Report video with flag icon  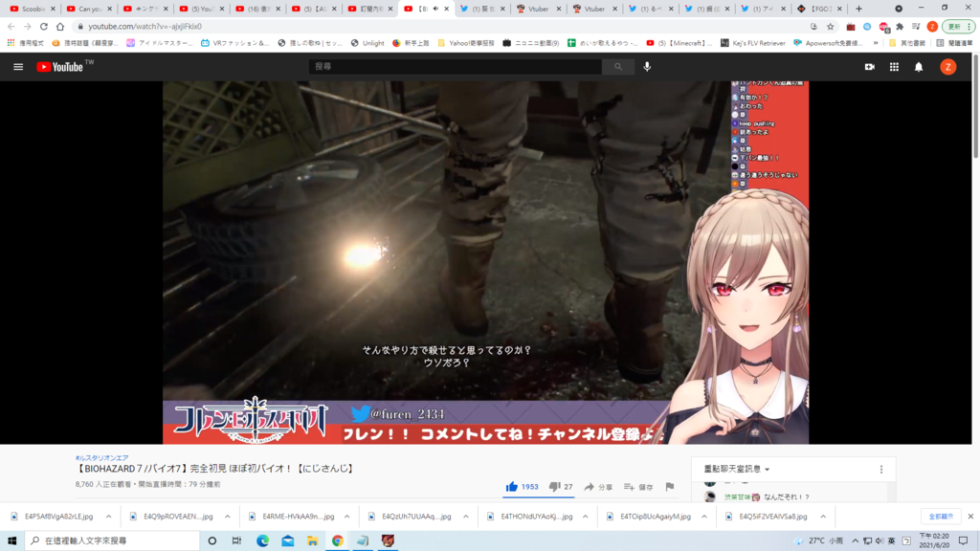[x=669, y=487]
